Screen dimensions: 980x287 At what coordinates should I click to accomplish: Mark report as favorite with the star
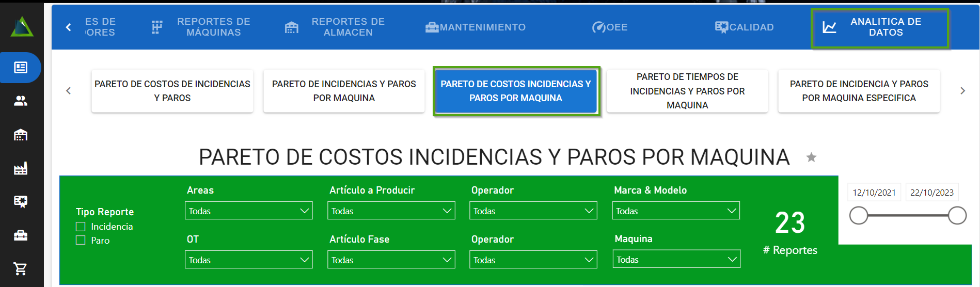[811, 157]
